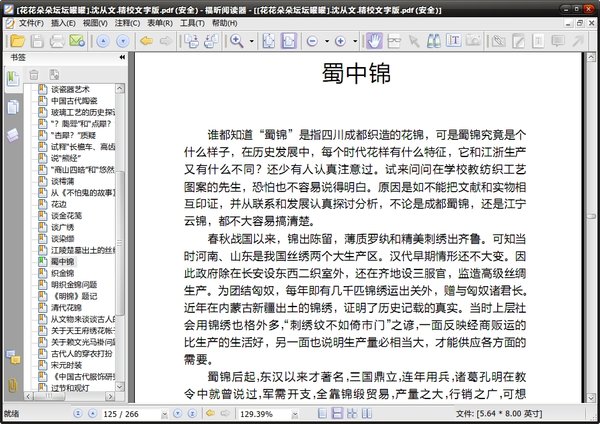
Task: Click the Email document icon
Action: point(77,41)
